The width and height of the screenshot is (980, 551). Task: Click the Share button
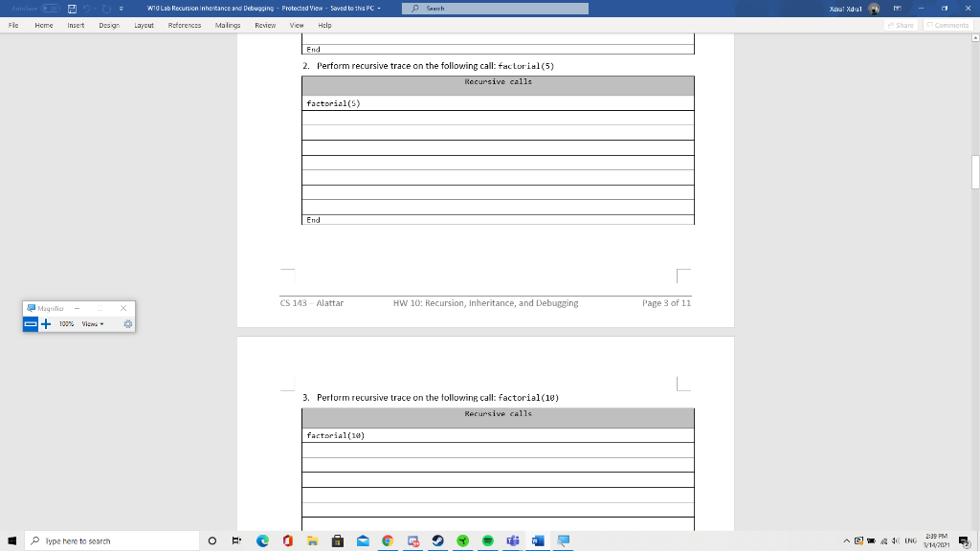coord(901,25)
